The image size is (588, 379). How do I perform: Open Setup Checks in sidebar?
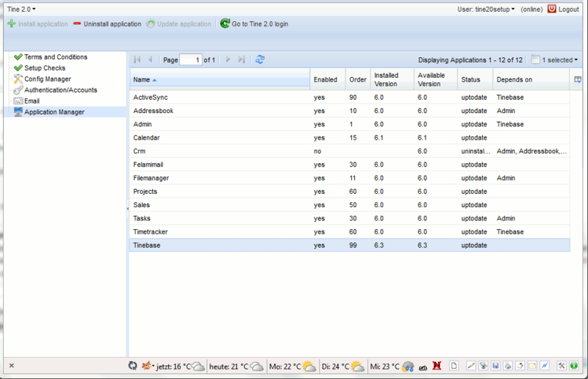[45, 68]
